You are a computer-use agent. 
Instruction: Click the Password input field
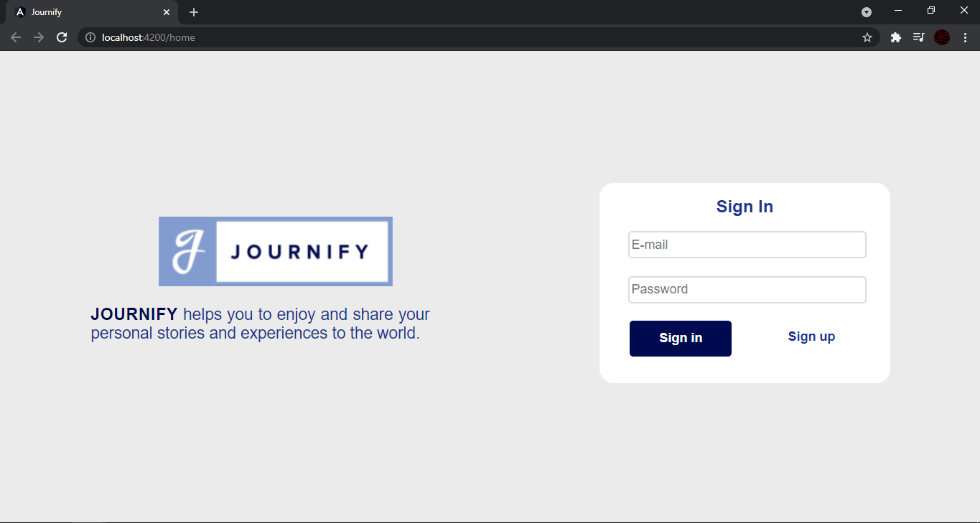coord(747,290)
